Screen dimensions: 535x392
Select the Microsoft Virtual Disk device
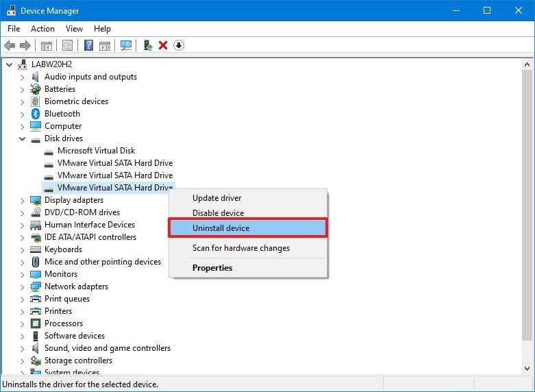click(x=96, y=151)
